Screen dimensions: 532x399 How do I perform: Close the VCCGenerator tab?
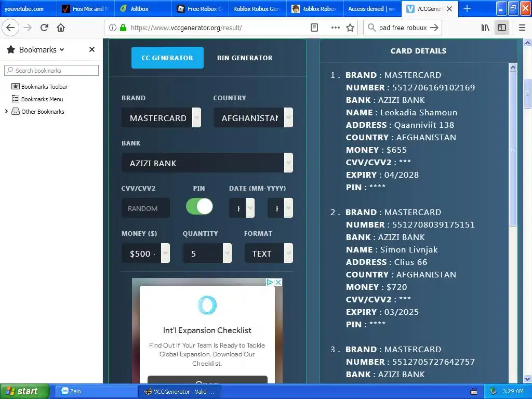pyautogui.click(x=449, y=9)
